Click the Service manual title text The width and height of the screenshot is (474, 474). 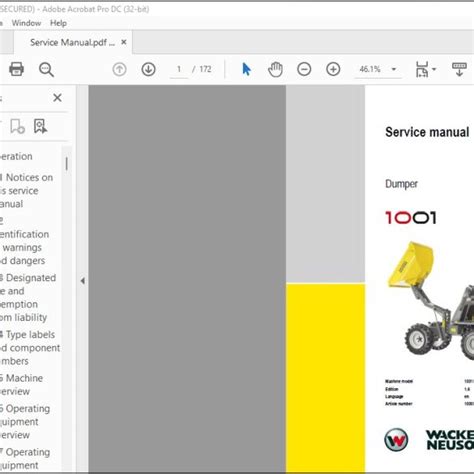[427, 132]
